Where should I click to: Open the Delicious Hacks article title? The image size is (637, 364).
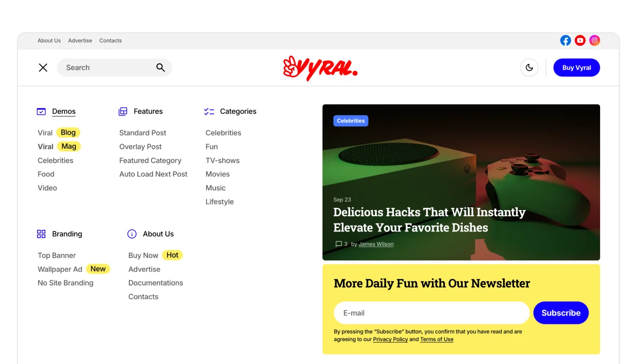[x=429, y=220]
